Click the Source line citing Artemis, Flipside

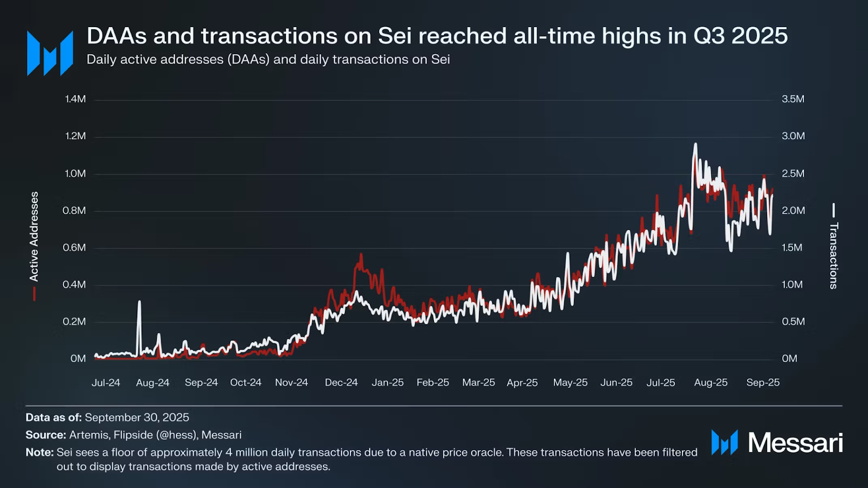(133, 435)
